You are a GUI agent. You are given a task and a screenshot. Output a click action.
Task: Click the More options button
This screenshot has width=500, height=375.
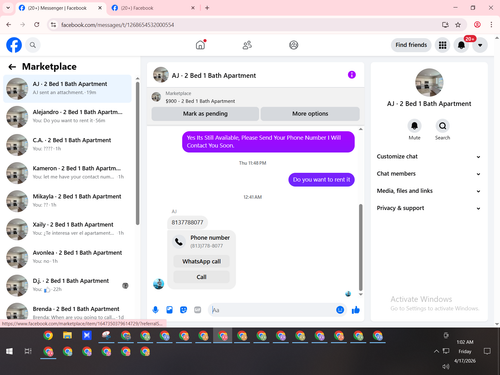[310, 114]
